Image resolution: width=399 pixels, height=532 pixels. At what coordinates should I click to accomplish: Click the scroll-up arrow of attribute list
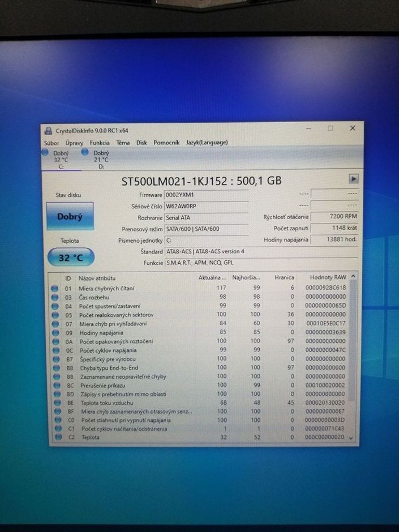(353, 276)
